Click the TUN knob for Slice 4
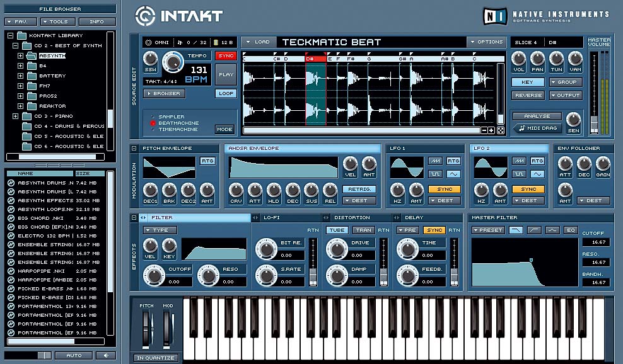This screenshot has width=623, height=364. click(556, 59)
